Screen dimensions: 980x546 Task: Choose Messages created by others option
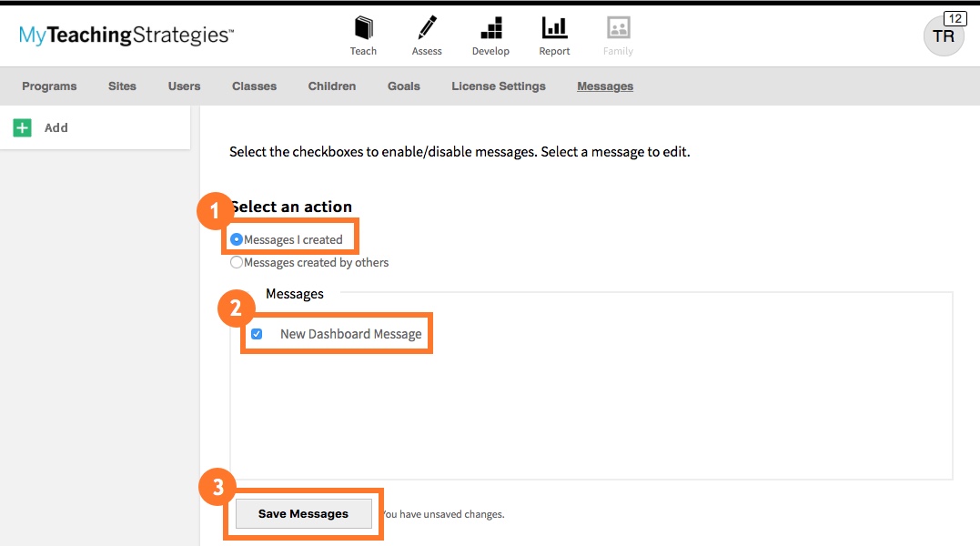coord(237,262)
